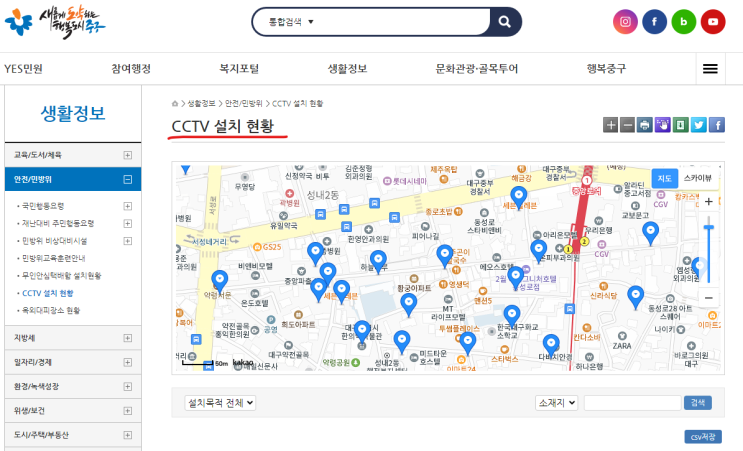This screenshot has height=451, width=743.
Task: Click the home breadcrumb icon
Action: pyautogui.click(x=175, y=103)
